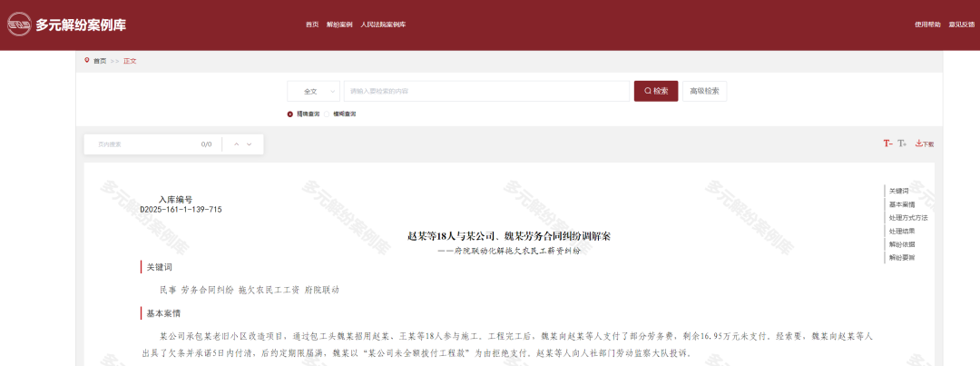Increase font size with T+ icon
Viewport: 980px width, 366px height.
tap(902, 143)
